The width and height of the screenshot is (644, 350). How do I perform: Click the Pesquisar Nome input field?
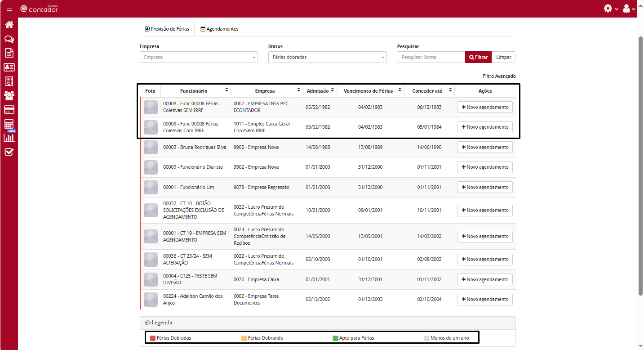pos(431,57)
